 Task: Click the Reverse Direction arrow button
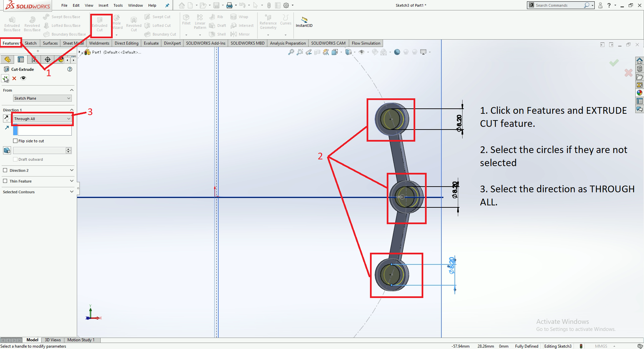[x=6, y=118]
